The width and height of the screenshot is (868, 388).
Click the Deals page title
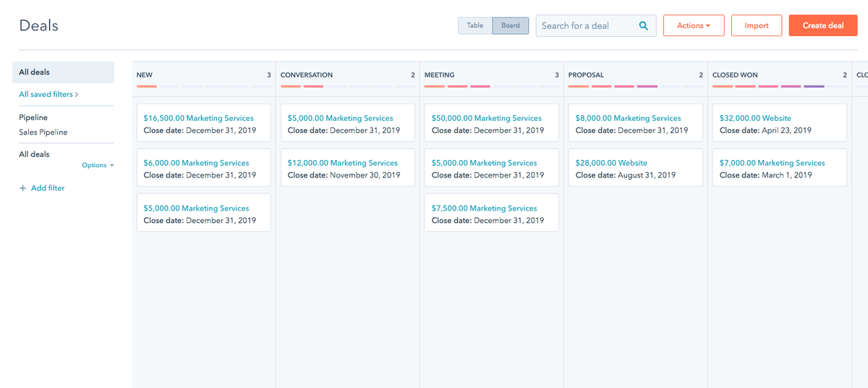click(39, 25)
